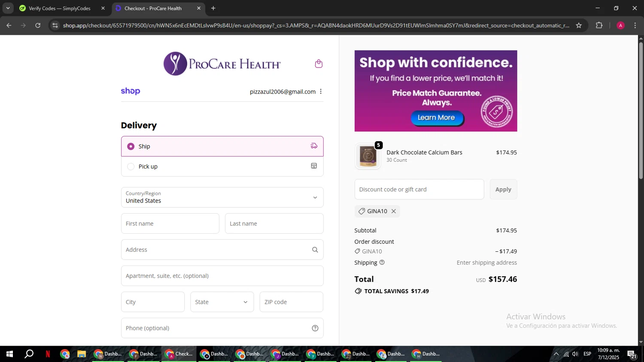The height and width of the screenshot is (362, 644).
Task: Open the tab search dropdown arrow
Action: [8, 8]
